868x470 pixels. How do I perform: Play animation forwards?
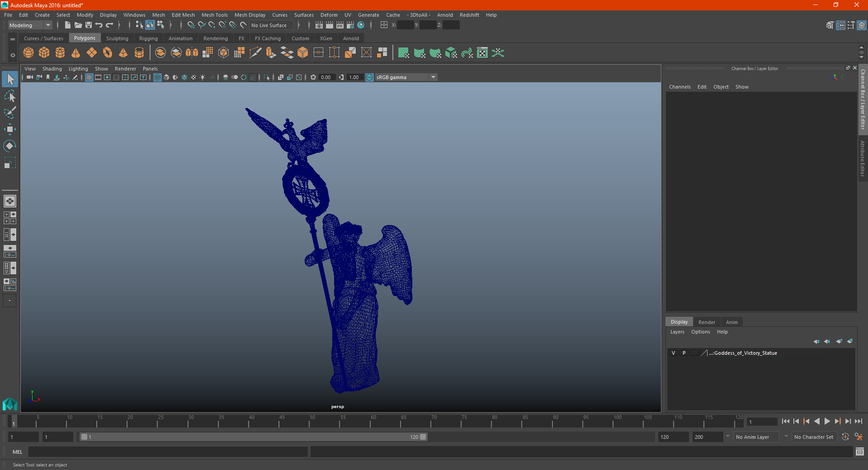[x=827, y=421]
